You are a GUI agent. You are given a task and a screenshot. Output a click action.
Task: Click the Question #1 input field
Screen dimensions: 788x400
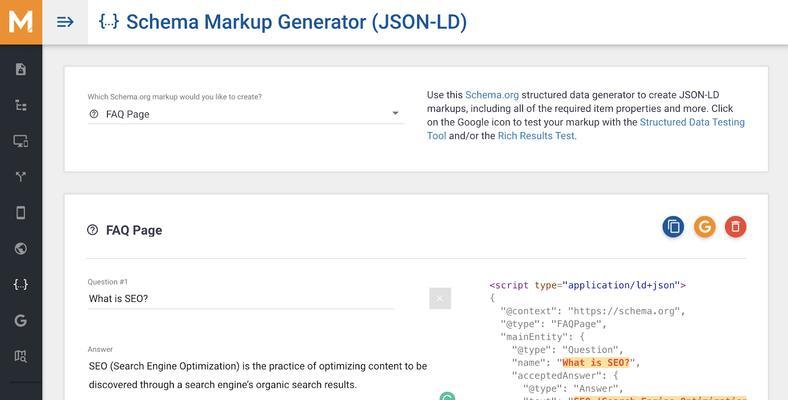[241, 298]
